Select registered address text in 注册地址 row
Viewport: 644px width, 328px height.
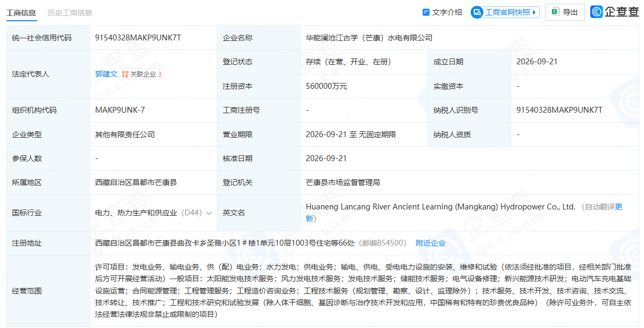pyautogui.click(x=224, y=243)
